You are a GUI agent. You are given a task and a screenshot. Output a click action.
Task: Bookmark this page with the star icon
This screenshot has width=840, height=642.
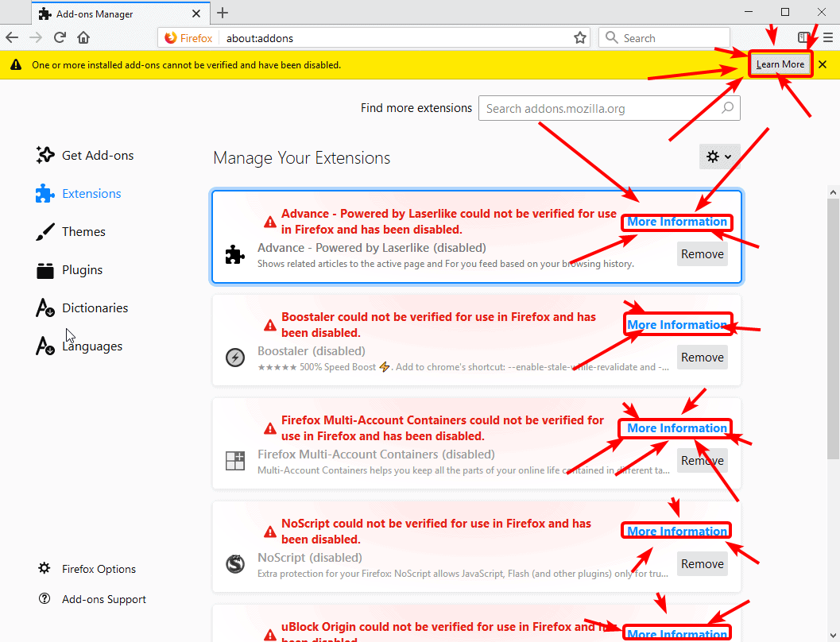579,38
